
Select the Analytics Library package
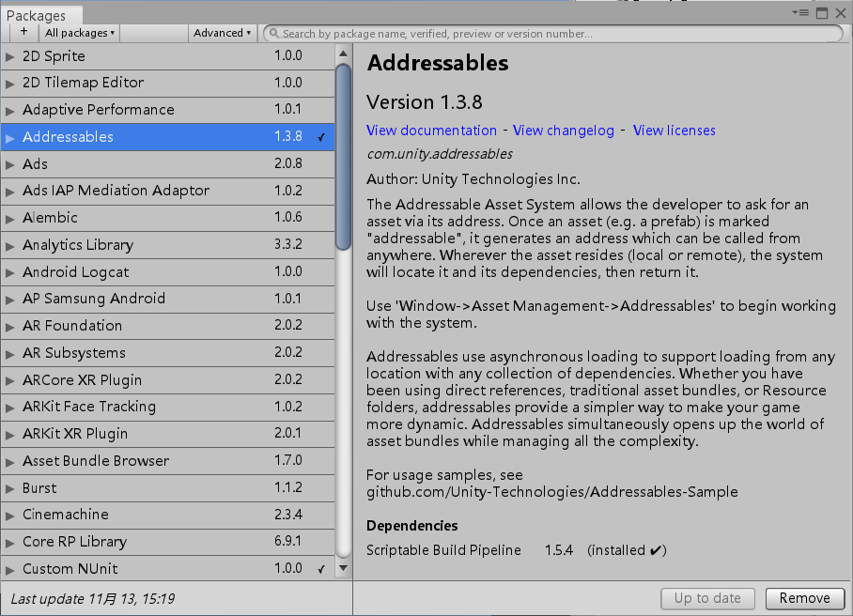pyautogui.click(x=167, y=245)
